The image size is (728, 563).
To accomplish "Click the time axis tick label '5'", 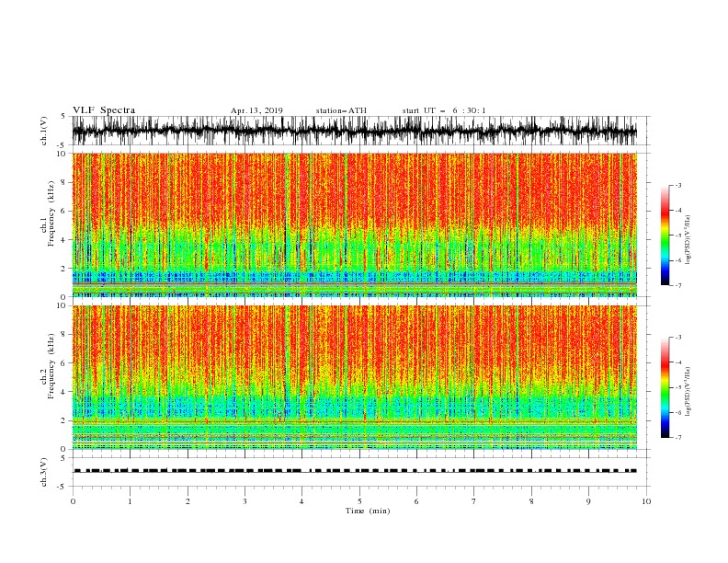I will 359,501.
